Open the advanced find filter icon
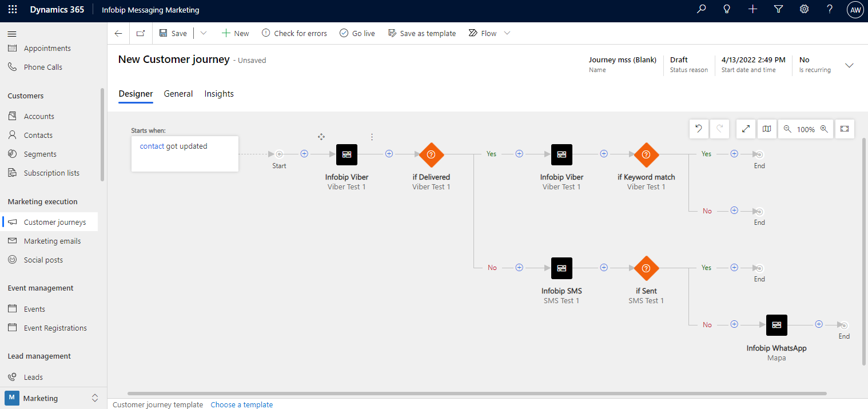The image size is (868, 409). (x=778, y=9)
